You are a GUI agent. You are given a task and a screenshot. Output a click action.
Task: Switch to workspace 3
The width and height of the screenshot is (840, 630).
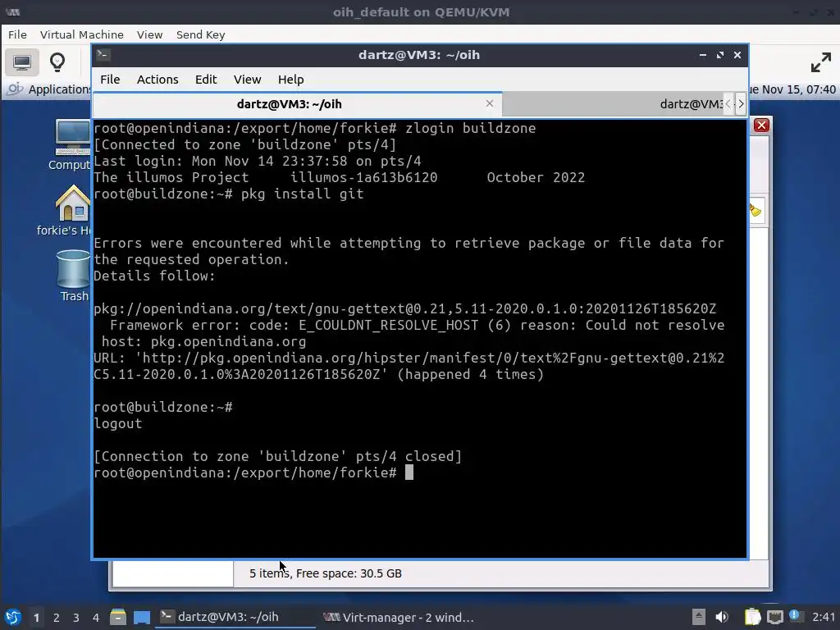[76, 618]
